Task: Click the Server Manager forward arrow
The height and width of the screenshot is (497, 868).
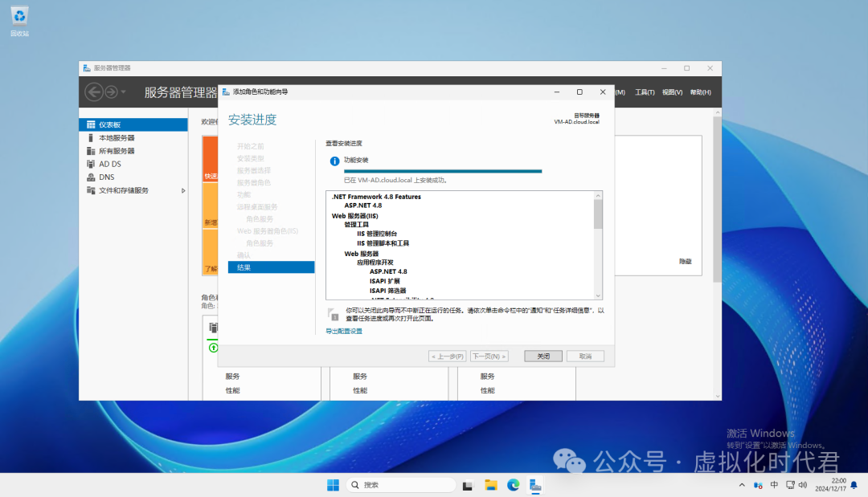Action: pos(111,92)
